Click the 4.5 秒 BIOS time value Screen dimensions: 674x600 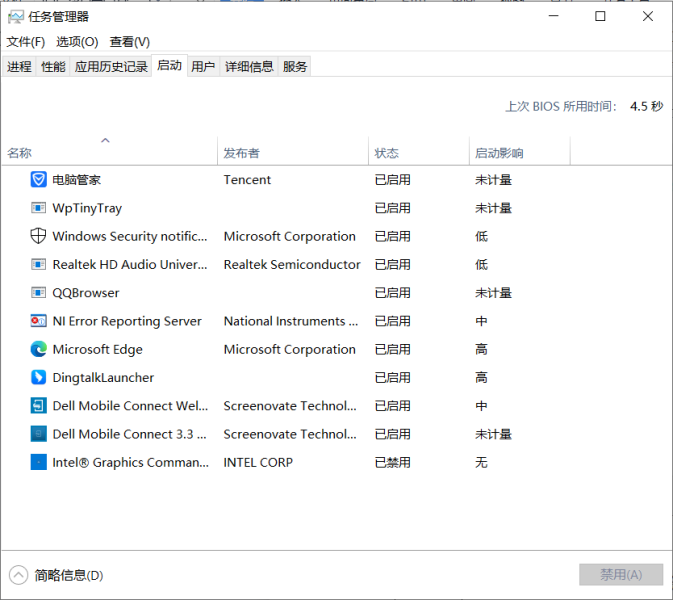coord(646,106)
